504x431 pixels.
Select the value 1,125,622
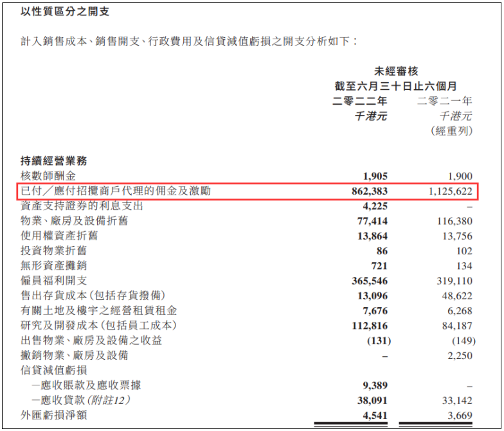(450, 191)
